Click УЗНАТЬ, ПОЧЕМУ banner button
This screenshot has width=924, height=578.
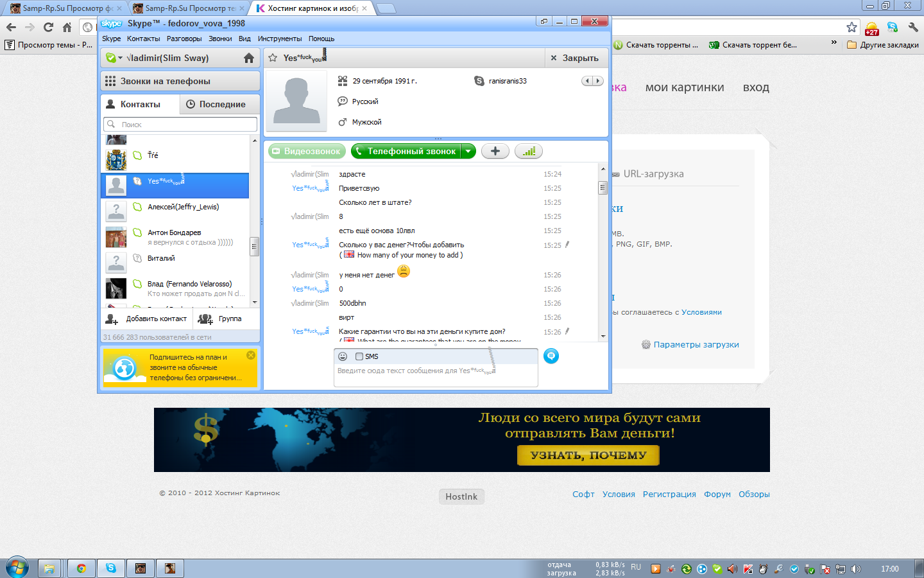(x=588, y=455)
